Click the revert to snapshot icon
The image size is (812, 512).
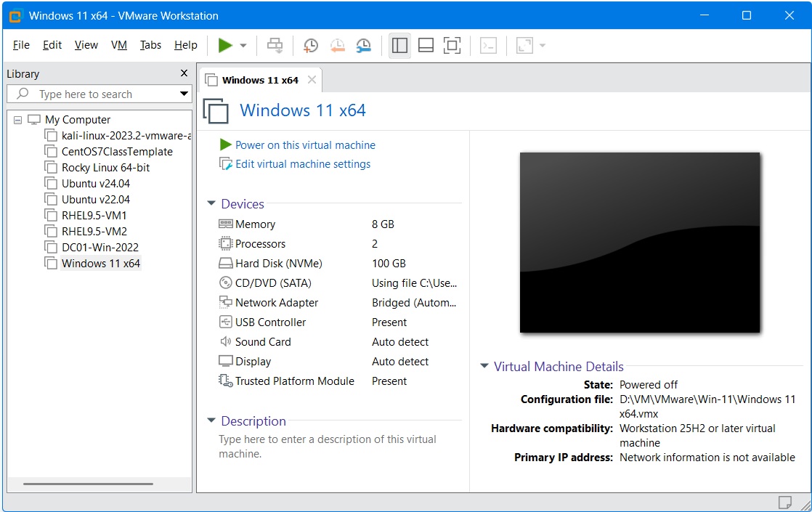coord(337,46)
